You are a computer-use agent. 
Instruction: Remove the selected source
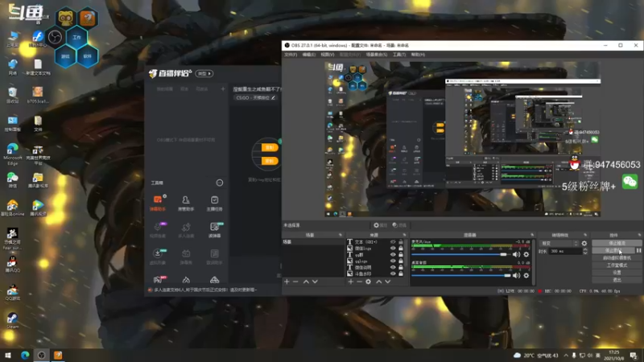click(359, 282)
